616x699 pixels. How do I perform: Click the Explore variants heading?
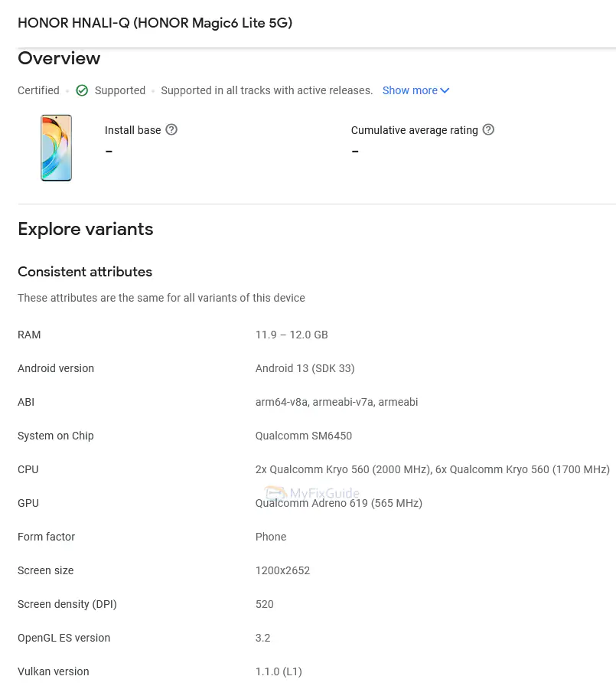coord(86,229)
